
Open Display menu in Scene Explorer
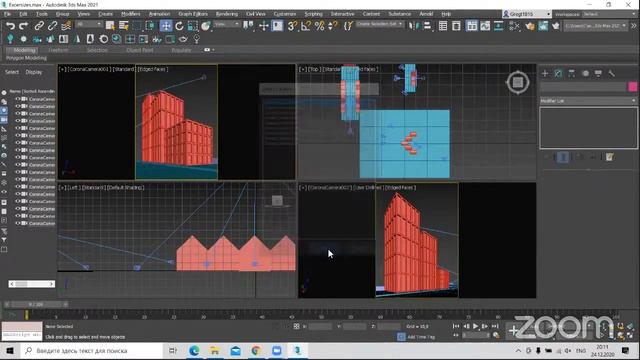(x=33, y=72)
